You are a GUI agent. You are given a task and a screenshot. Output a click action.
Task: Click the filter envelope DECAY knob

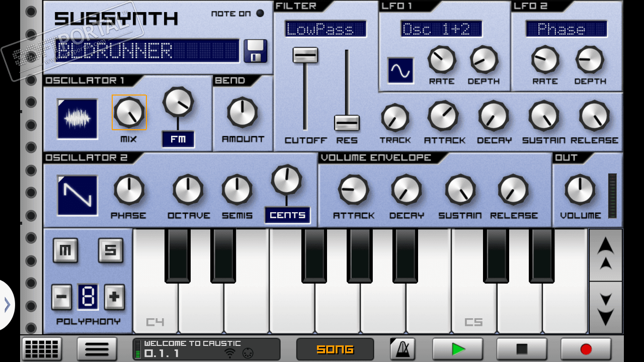point(494,116)
